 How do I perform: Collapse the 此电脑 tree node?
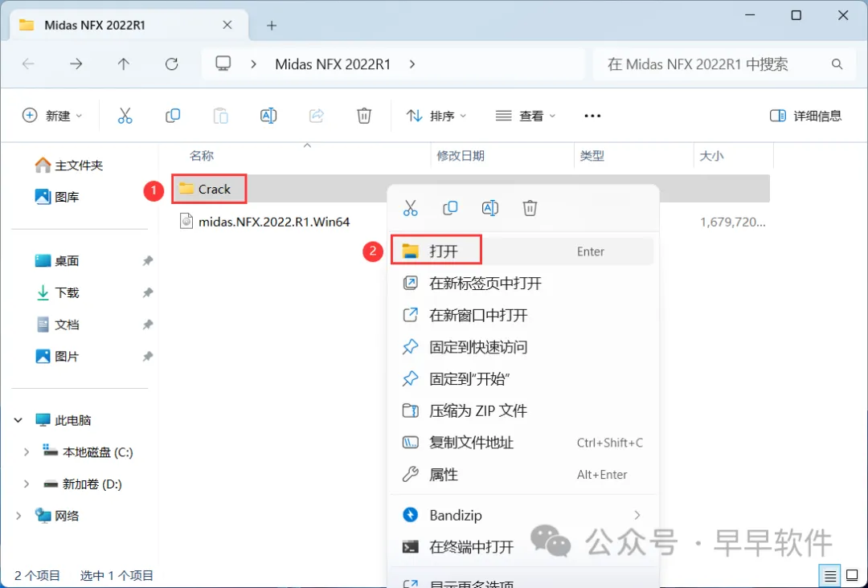(x=18, y=420)
